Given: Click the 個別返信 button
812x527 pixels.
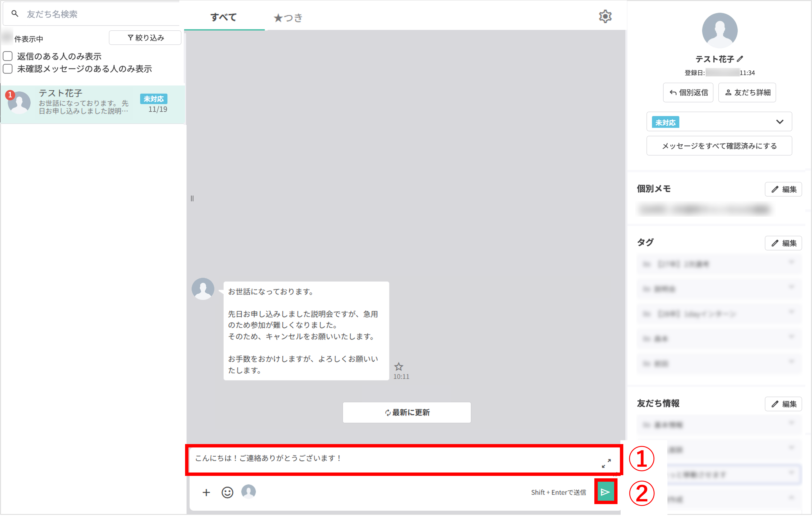Looking at the screenshot, I should 688,92.
